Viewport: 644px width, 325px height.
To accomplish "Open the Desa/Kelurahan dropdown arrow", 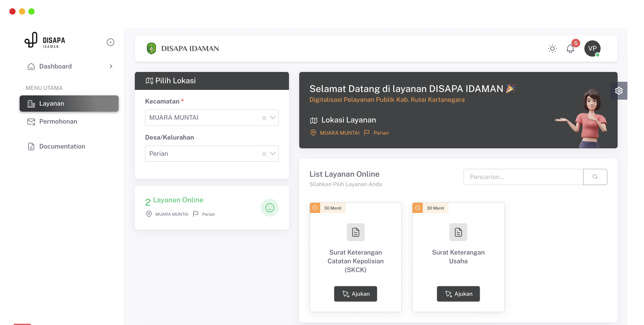I will 273,154.
